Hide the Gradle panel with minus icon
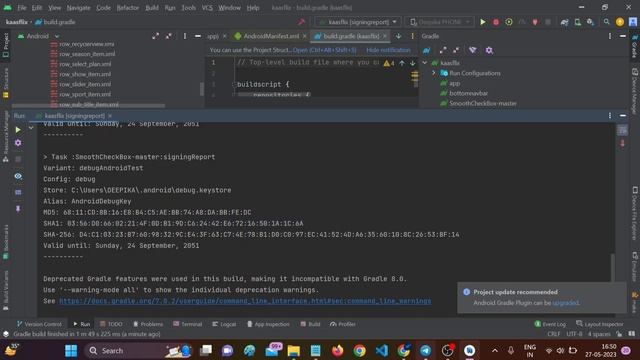 click(623, 36)
